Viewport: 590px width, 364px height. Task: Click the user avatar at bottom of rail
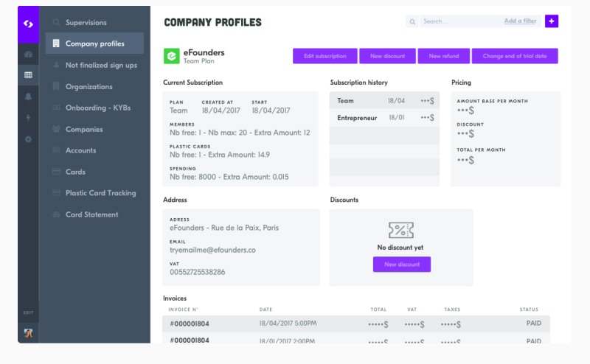point(28,333)
